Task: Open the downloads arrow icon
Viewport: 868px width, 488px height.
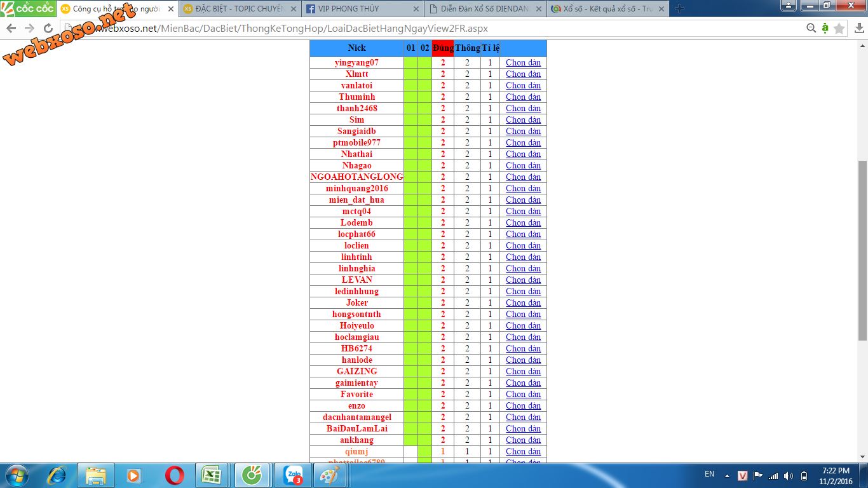Action: point(859,28)
